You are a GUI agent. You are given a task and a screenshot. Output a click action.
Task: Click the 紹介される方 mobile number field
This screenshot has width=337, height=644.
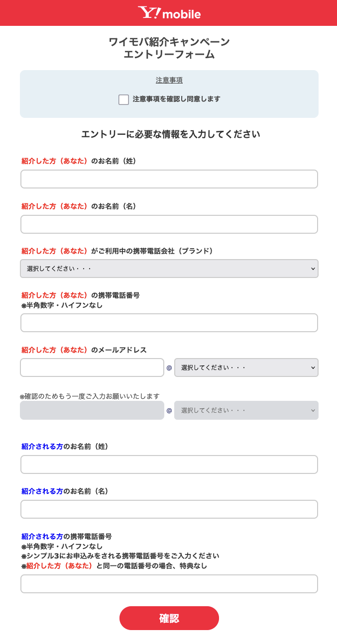169,584
